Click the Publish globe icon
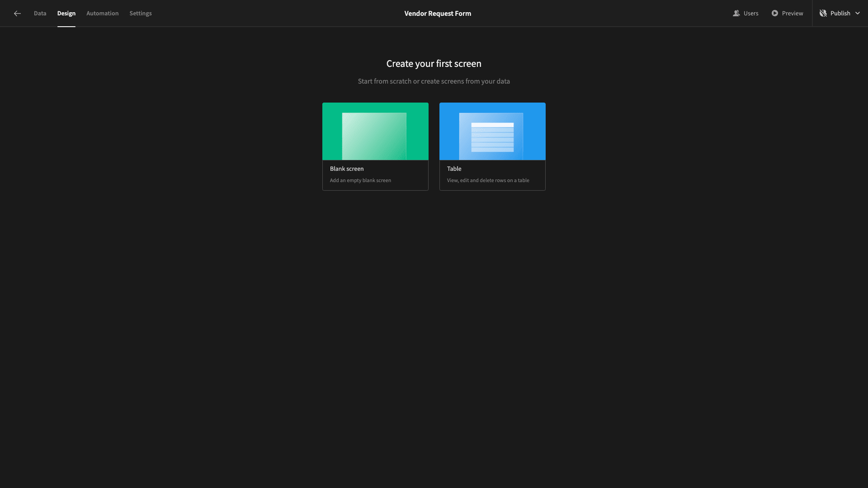868x488 pixels. click(823, 14)
